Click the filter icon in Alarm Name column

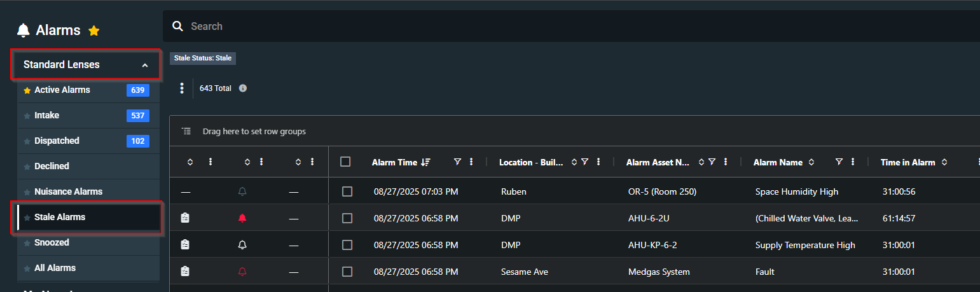(839, 162)
